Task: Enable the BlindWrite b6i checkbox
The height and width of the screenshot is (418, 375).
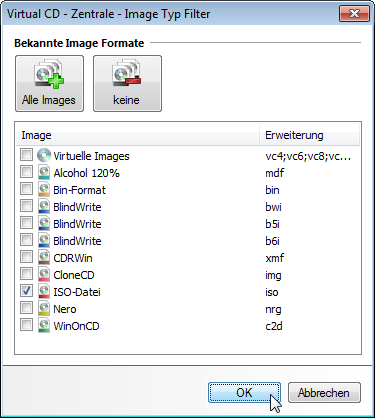Action: [x=26, y=240]
